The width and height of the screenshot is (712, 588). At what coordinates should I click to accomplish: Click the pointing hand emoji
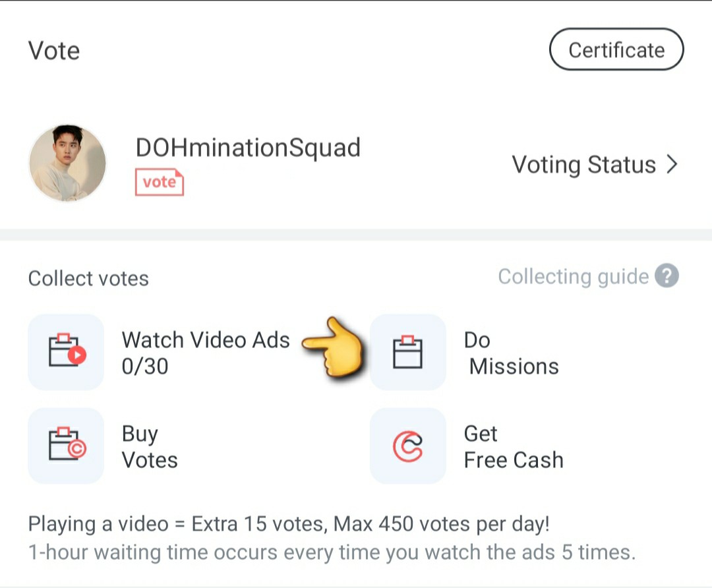332,347
